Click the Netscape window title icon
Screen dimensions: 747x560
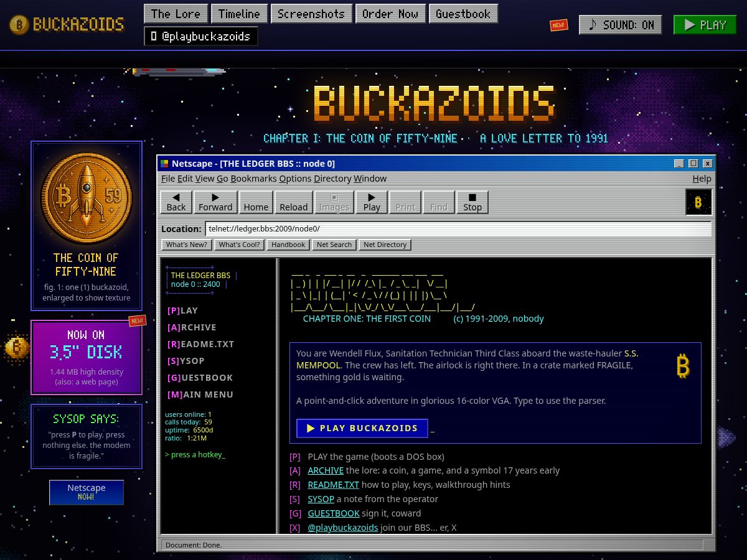pos(164,164)
